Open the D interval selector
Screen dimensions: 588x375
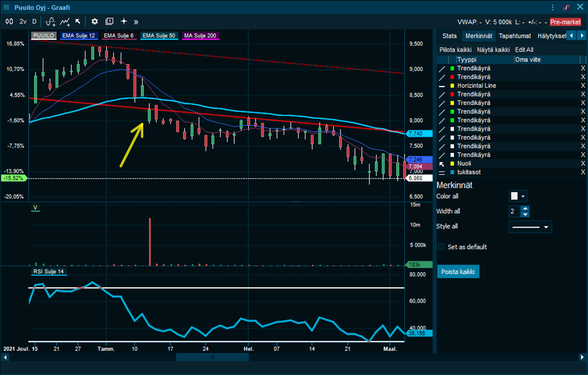pyautogui.click(x=34, y=22)
